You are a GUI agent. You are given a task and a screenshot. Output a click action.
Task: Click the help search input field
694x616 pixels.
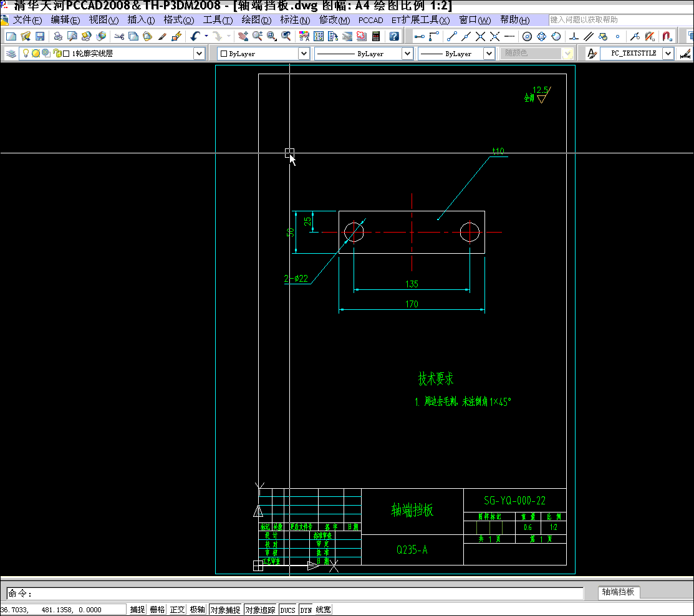(621, 20)
